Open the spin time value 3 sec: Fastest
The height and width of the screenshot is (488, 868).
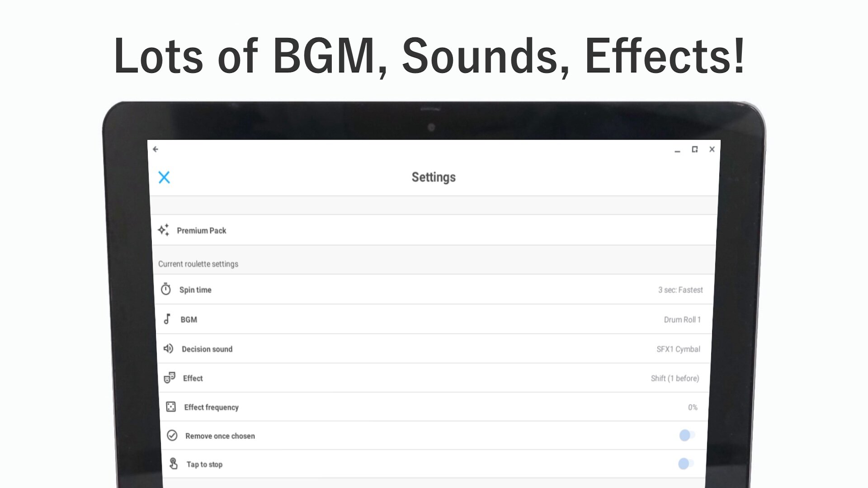(680, 290)
